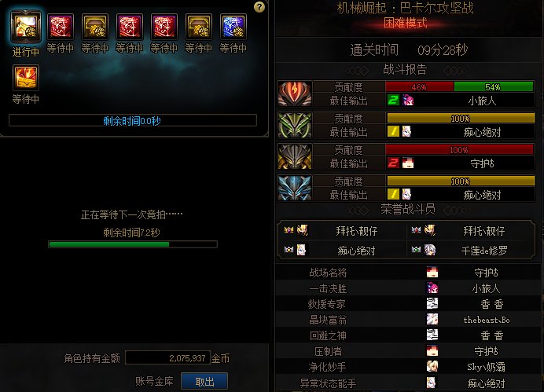Click the red number 2 rank badge
The image size is (544, 392).
click(x=393, y=163)
